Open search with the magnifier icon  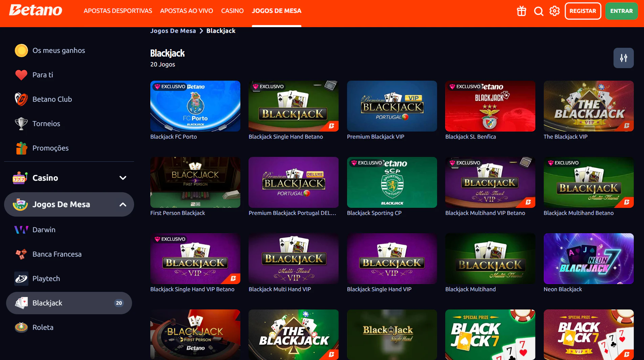538,11
